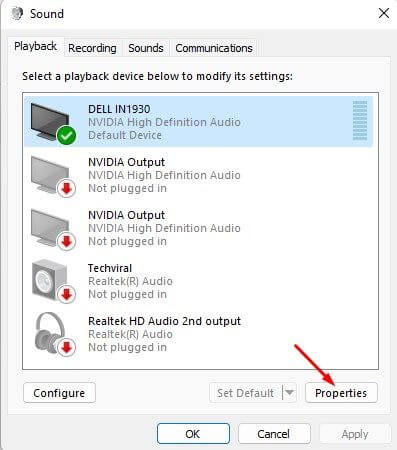
Task: Select the Playback tab
Action: pos(35,46)
